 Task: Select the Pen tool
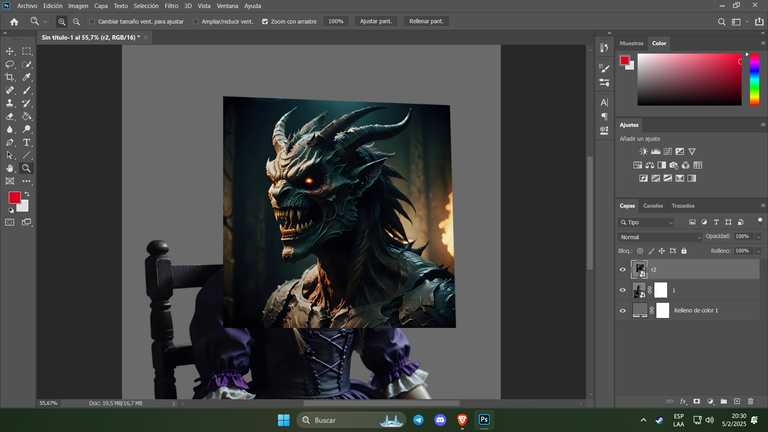pos(10,143)
